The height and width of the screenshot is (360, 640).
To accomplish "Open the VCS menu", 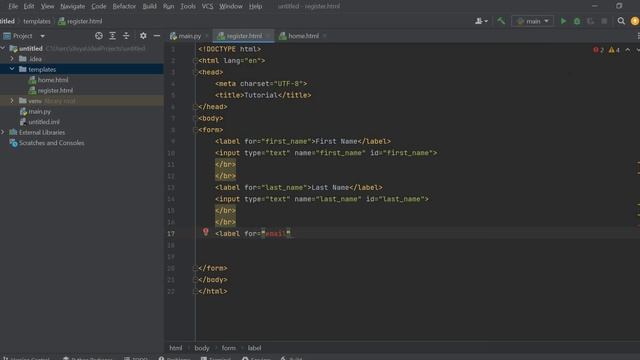I will pyautogui.click(x=207, y=6).
